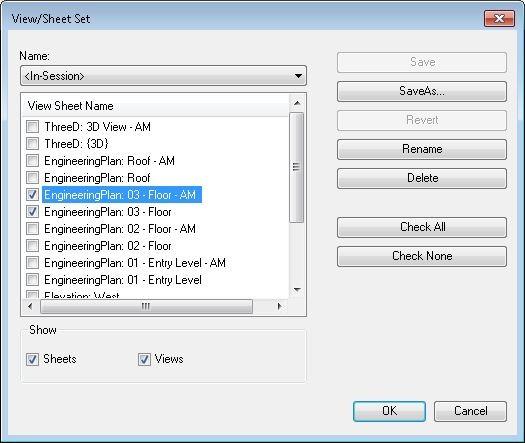
Task: Check the ThreeD: 3D View - AM checkbox
Action: [32, 127]
